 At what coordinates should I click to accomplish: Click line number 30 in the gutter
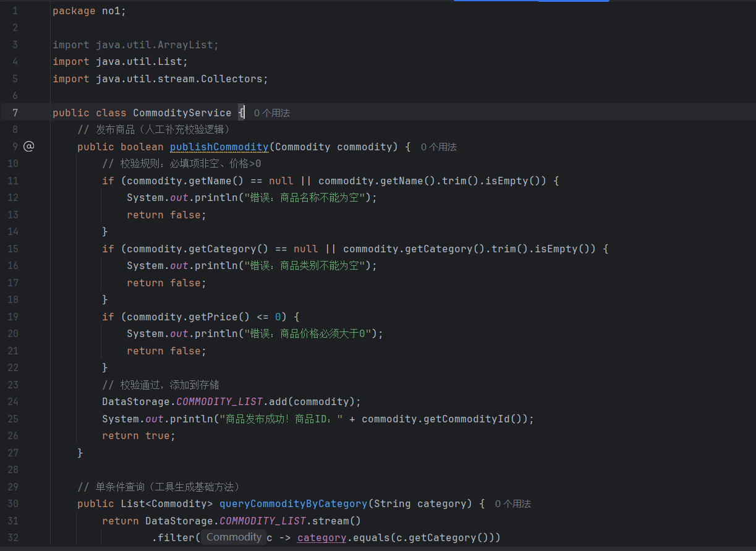point(13,504)
